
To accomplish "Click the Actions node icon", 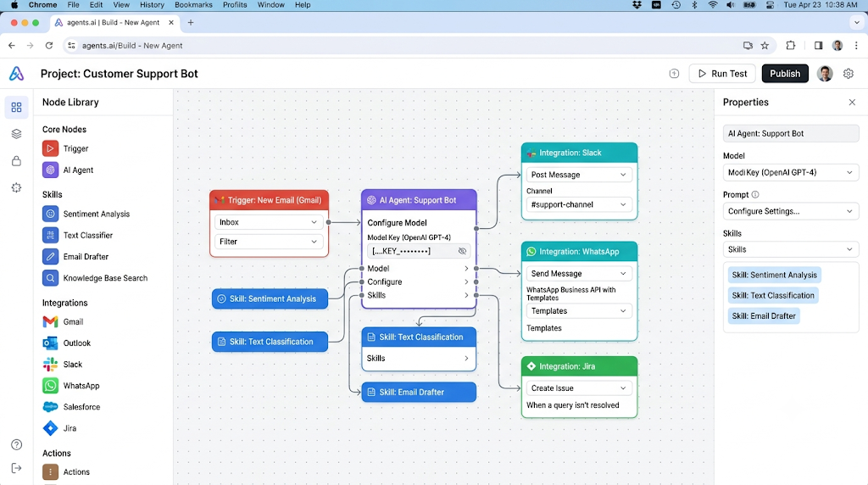I will 50,471.
